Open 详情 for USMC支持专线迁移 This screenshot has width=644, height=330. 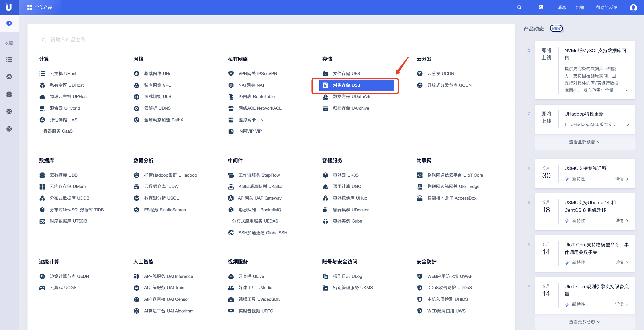[x=621, y=179]
